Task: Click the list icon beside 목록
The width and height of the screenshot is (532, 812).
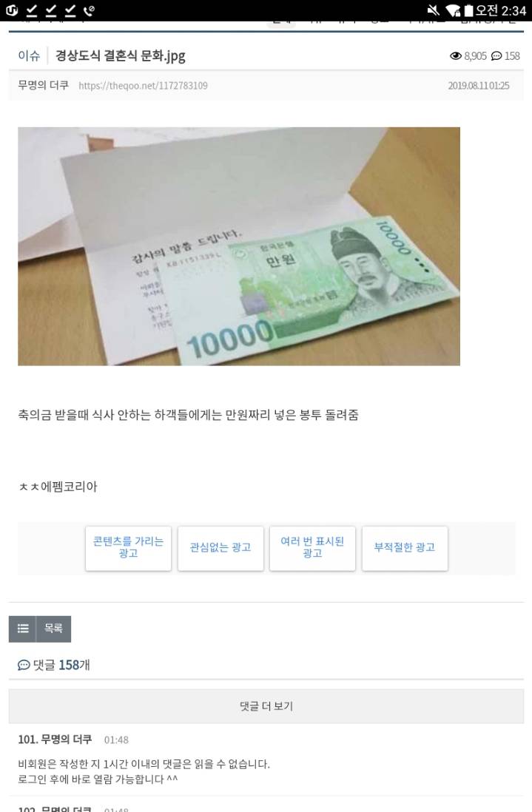Action: [23, 629]
